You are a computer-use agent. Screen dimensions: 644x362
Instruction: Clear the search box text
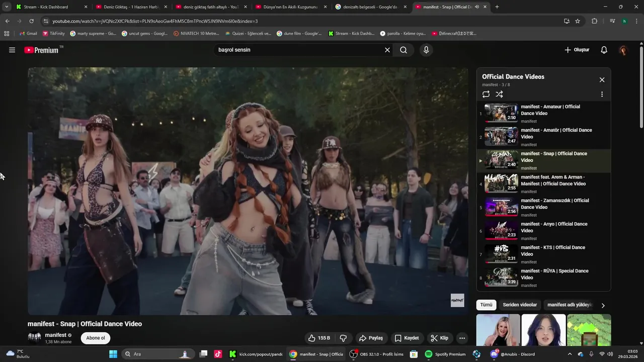point(387,50)
